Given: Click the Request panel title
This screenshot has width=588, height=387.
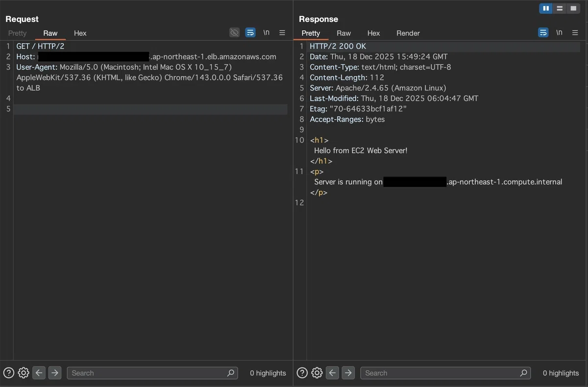Looking at the screenshot, I should (22, 19).
